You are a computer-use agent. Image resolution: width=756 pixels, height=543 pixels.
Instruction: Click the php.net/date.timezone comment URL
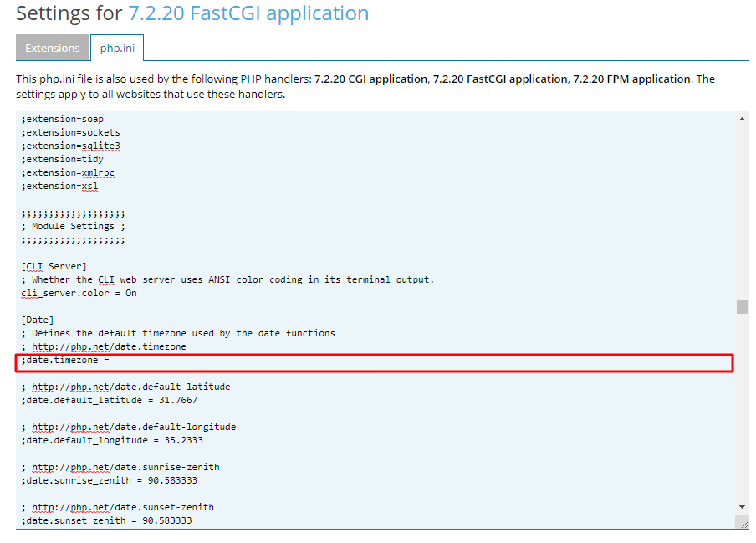click(x=109, y=346)
